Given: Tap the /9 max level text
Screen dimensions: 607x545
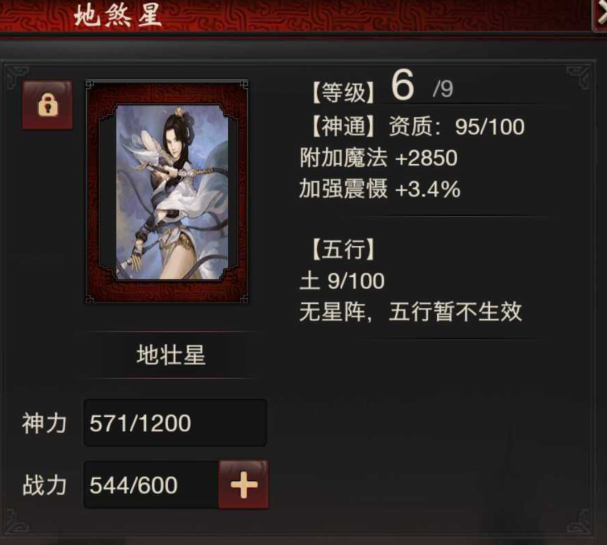Looking at the screenshot, I should tap(443, 90).
